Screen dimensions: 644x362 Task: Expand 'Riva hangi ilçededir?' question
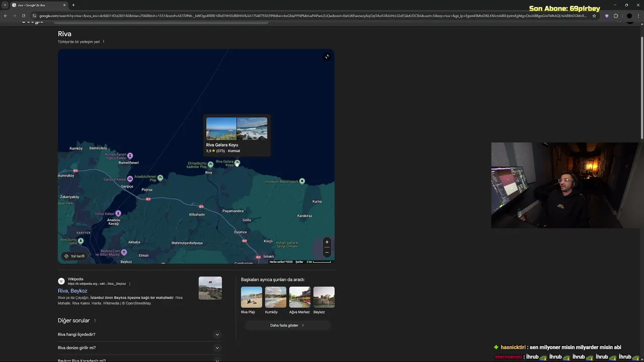pos(139,334)
